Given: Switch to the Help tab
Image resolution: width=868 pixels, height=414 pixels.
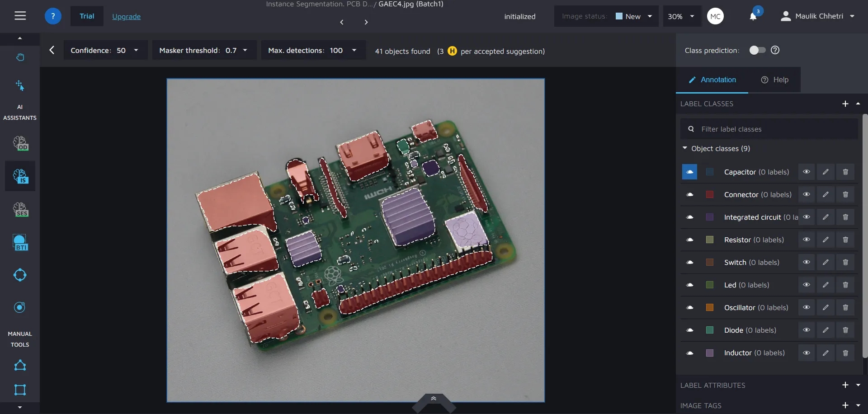Looking at the screenshot, I should point(774,80).
